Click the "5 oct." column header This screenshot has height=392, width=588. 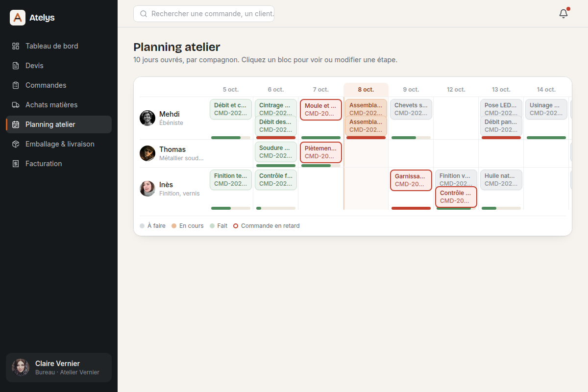[x=231, y=90]
